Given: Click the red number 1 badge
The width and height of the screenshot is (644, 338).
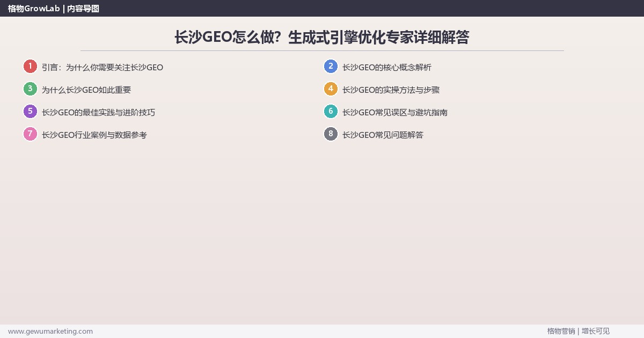Looking at the screenshot, I should click(30, 67).
